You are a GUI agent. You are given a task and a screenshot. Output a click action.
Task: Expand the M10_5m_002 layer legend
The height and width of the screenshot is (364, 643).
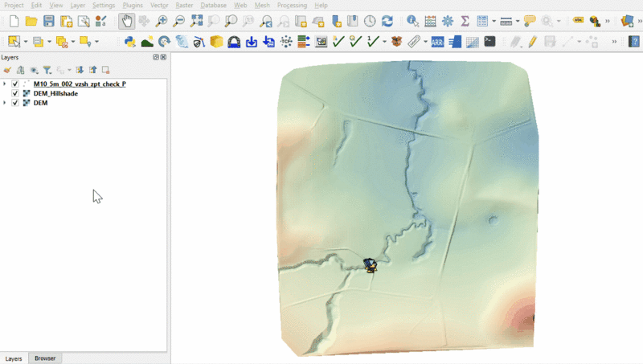[5, 84]
